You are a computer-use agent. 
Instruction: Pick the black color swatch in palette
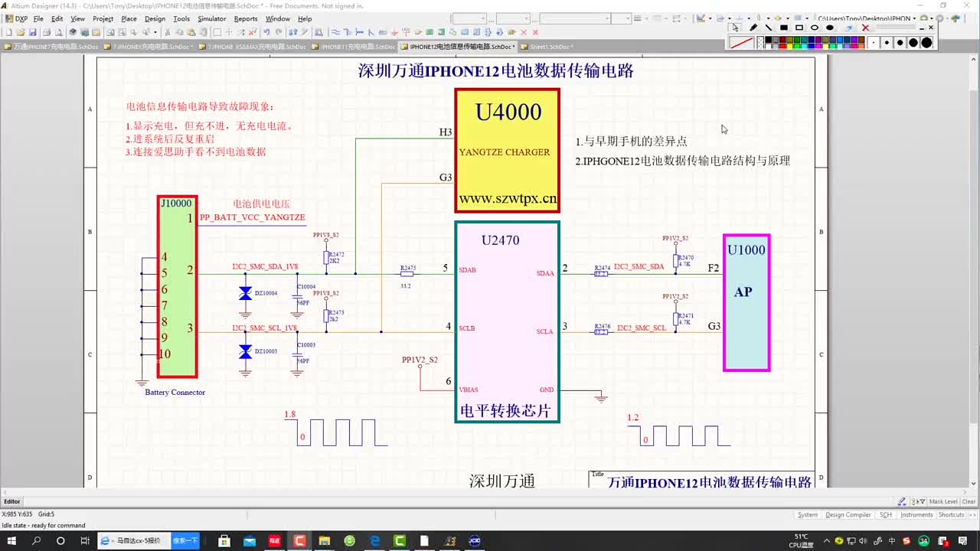[769, 40]
